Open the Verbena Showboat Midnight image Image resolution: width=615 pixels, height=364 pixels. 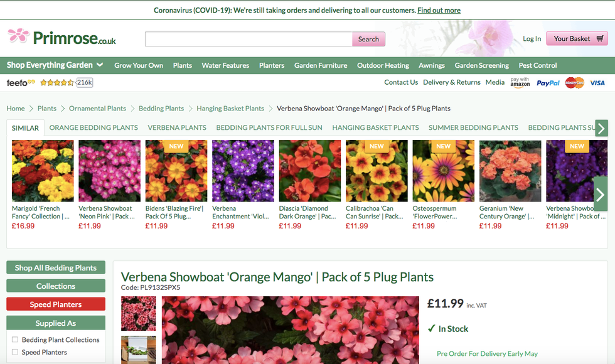coord(577,171)
